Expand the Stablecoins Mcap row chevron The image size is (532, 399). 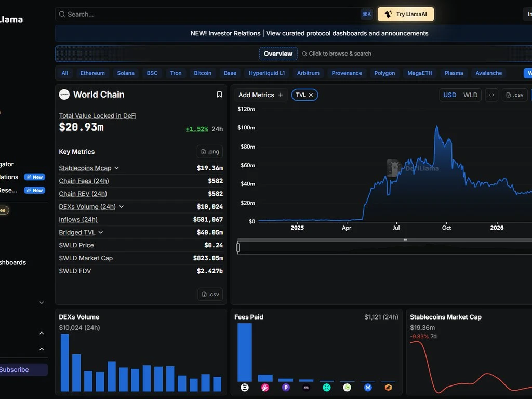pyautogui.click(x=117, y=168)
